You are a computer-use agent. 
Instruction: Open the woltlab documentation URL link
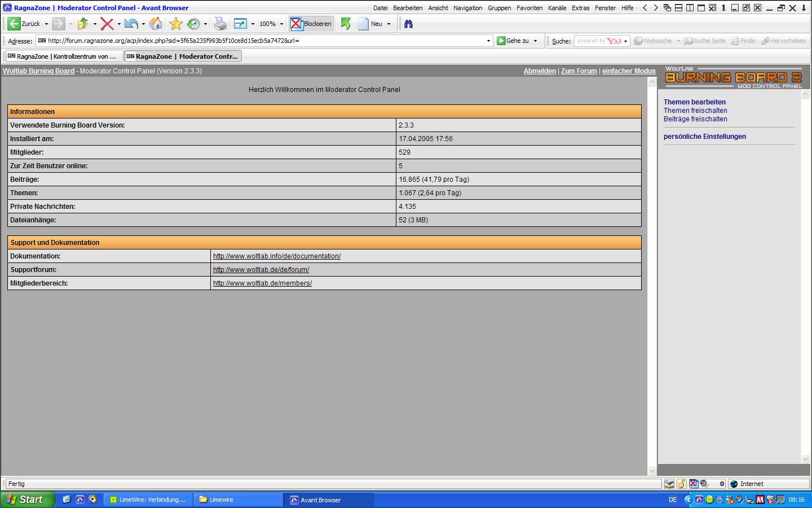pyautogui.click(x=276, y=256)
